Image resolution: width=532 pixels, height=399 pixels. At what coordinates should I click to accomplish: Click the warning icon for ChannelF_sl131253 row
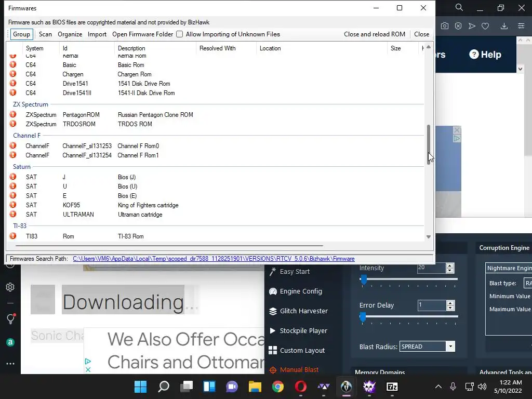13,145
